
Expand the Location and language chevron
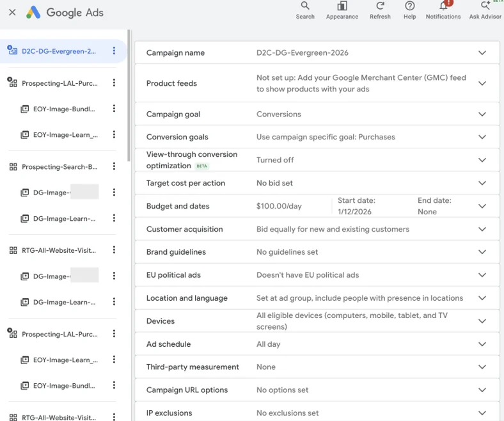coord(482,298)
